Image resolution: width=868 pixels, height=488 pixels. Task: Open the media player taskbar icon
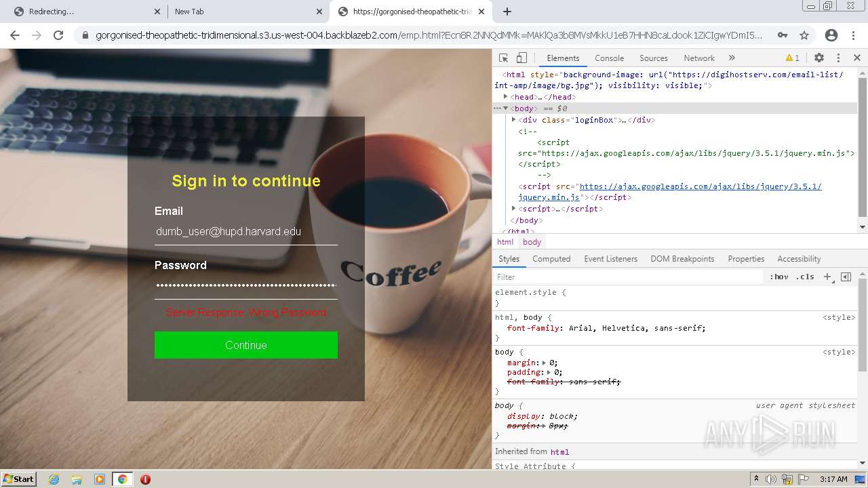click(100, 479)
